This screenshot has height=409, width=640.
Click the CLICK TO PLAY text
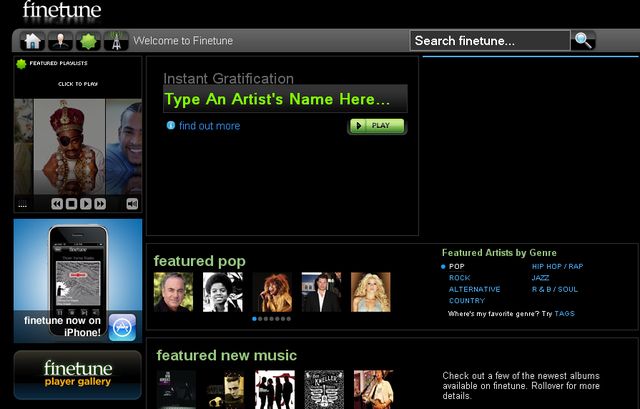78,84
